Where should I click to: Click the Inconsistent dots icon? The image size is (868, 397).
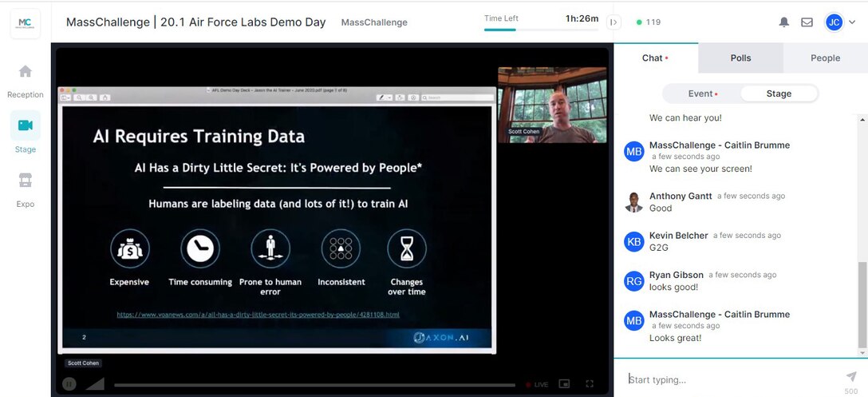coord(341,248)
